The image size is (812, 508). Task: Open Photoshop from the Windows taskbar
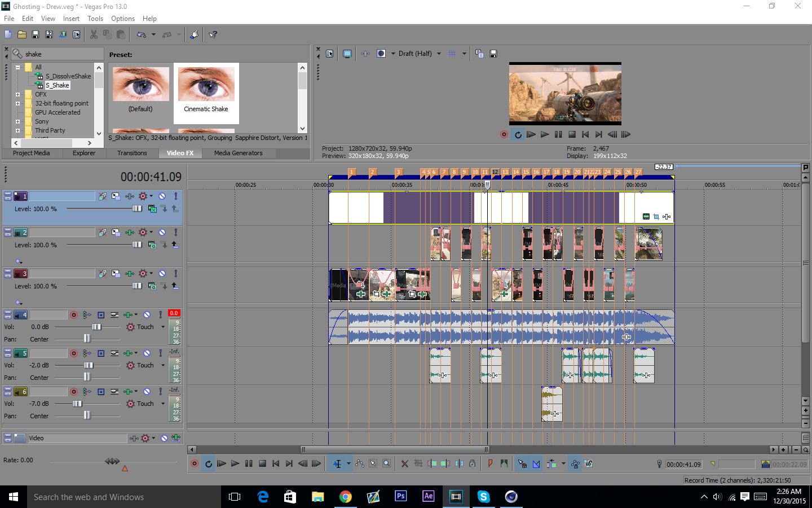coord(401,497)
